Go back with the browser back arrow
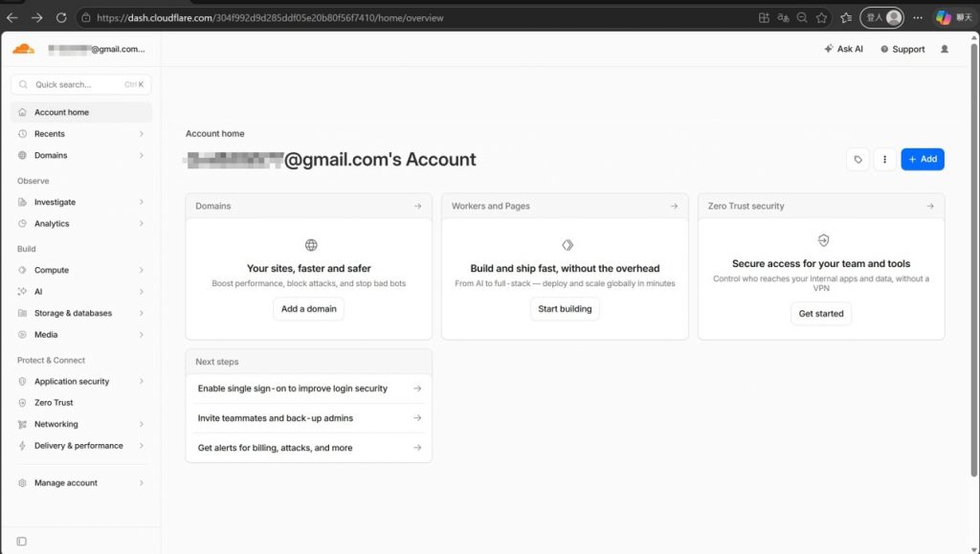This screenshot has width=980, height=554. tap(11, 17)
